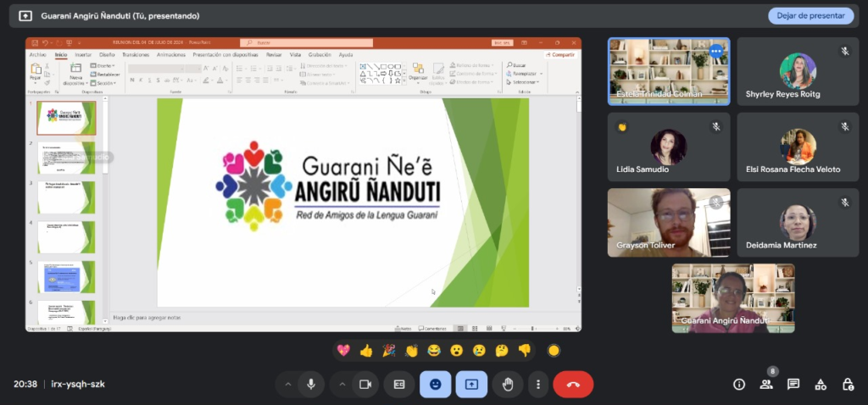Click Lidia Samudio muted mic icon

coord(715,127)
